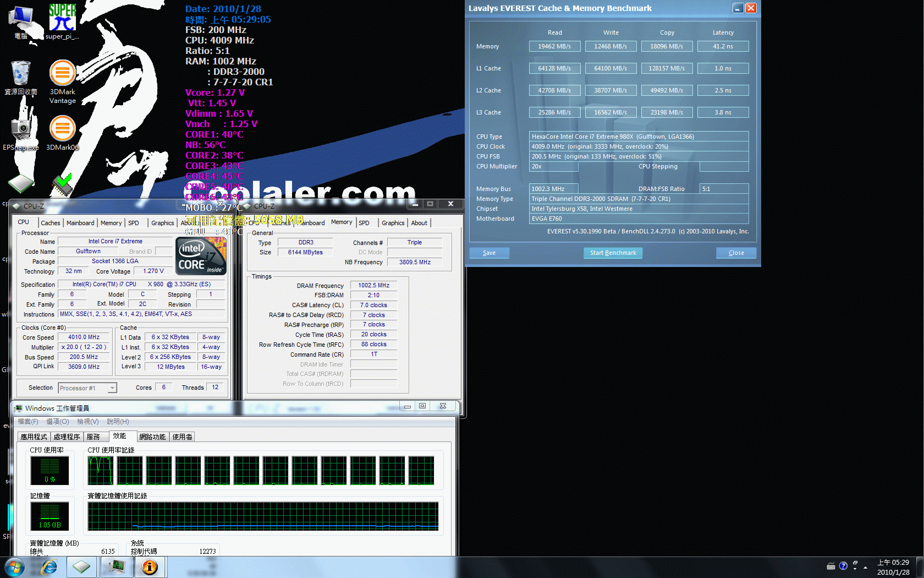This screenshot has height=578, width=924.
Task: Click the Task Manager title bar icon
Action: 19,408
